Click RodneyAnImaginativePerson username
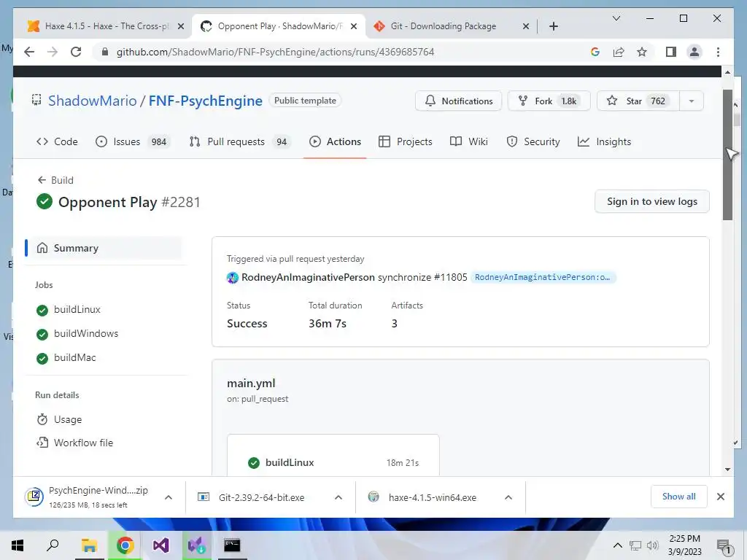This screenshot has width=747, height=560. click(x=308, y=277)
